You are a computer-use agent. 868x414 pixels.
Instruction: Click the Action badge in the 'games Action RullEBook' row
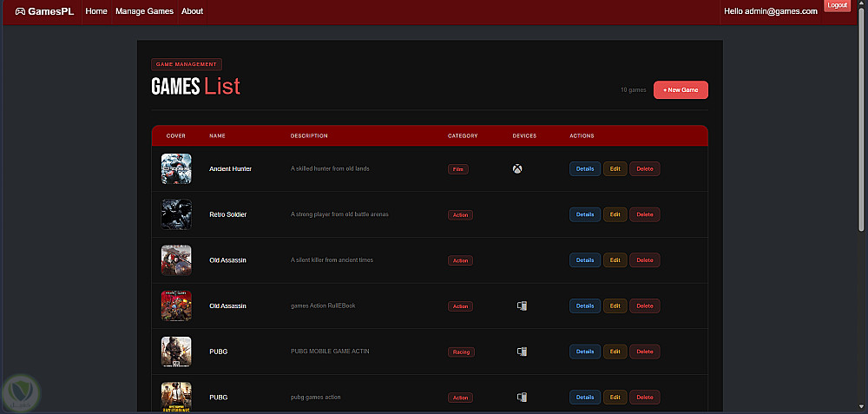[460, 306]
